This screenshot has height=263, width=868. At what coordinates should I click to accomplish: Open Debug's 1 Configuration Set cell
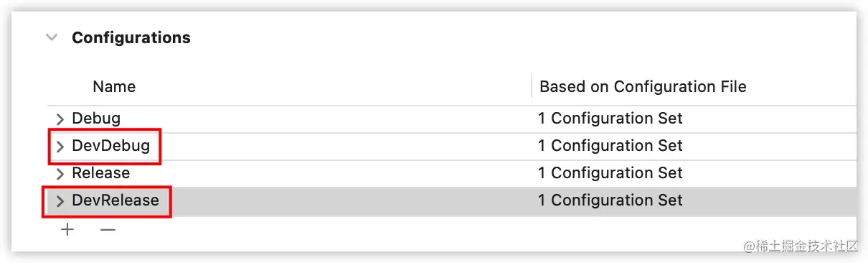[x=610, y=118]
